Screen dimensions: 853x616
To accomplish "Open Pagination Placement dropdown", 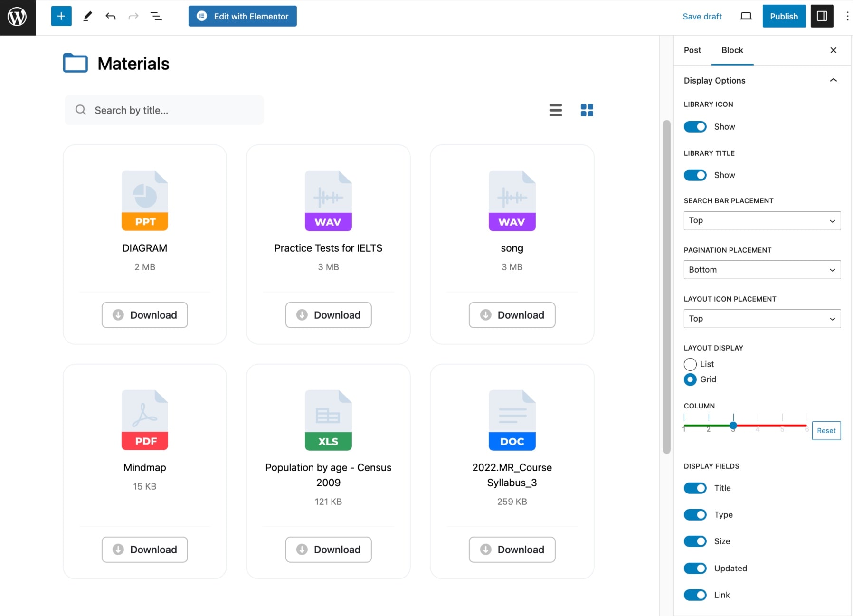I will [x=762, y=270].
